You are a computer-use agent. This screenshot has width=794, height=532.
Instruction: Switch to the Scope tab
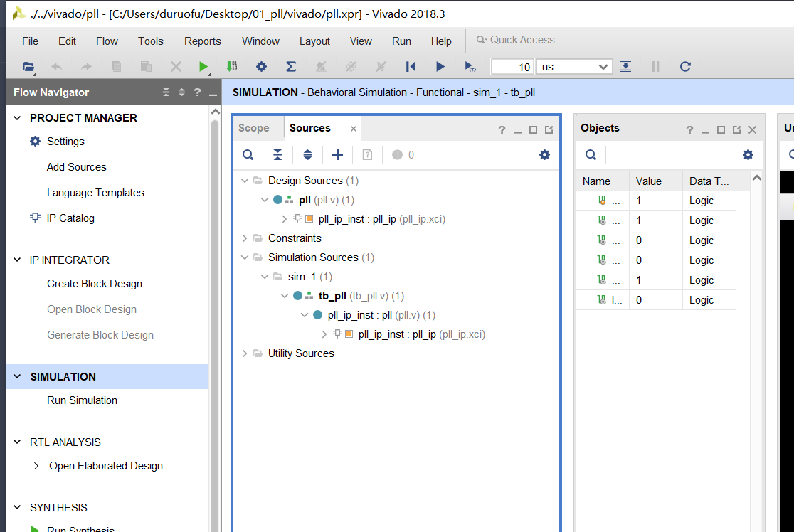[254, 128]
